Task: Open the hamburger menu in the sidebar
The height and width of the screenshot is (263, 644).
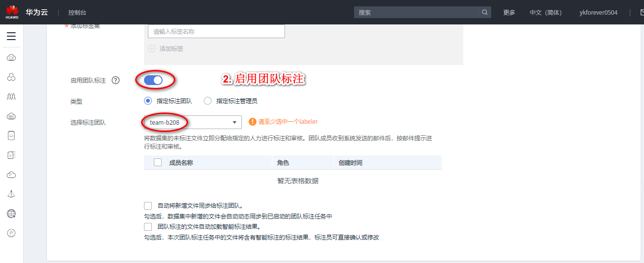Action: [x=11, y=36]
